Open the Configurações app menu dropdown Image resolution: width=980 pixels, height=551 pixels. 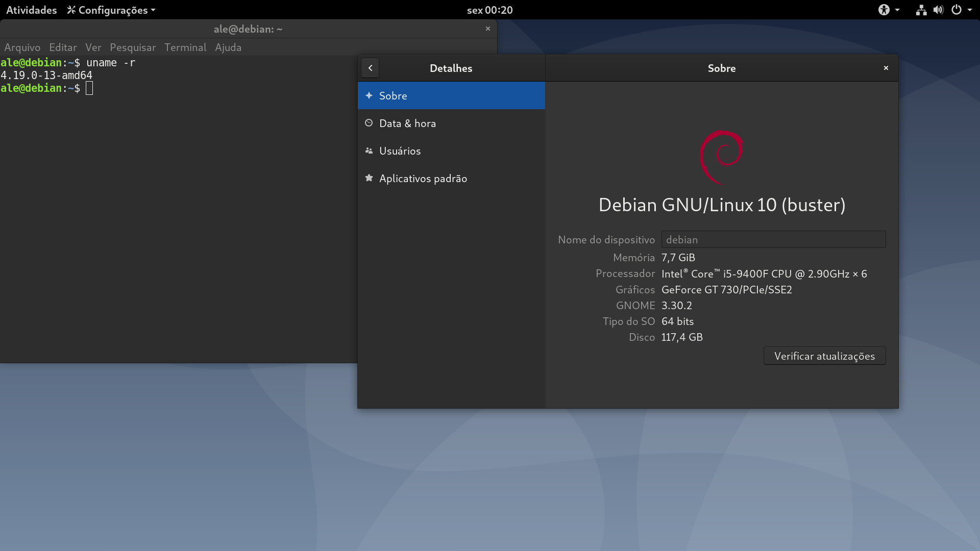(111, 10)
